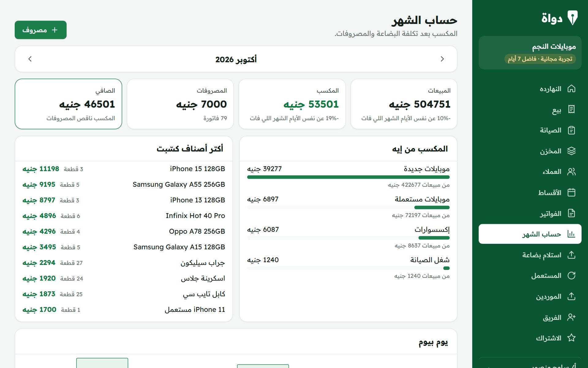The width and height of the screenshot is (588, 368).
Task: Select the المبيعات summary card
Action: point(404,104)
